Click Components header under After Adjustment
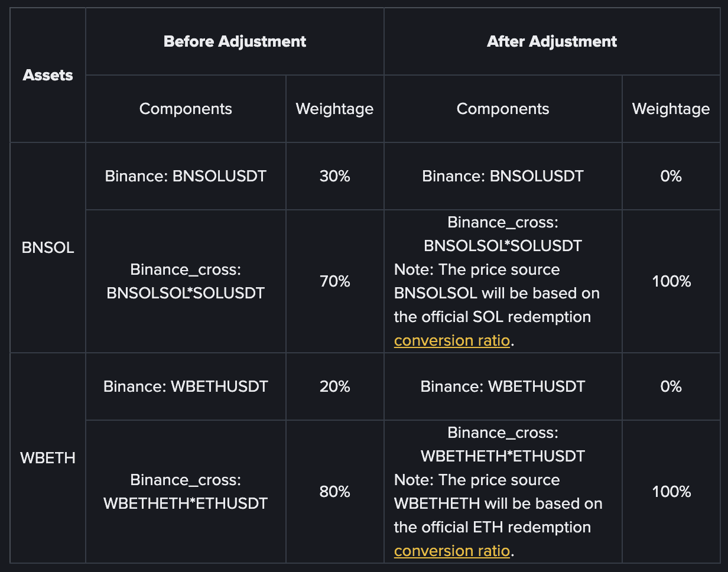This screenshot has height=572, width=728. 503,109
